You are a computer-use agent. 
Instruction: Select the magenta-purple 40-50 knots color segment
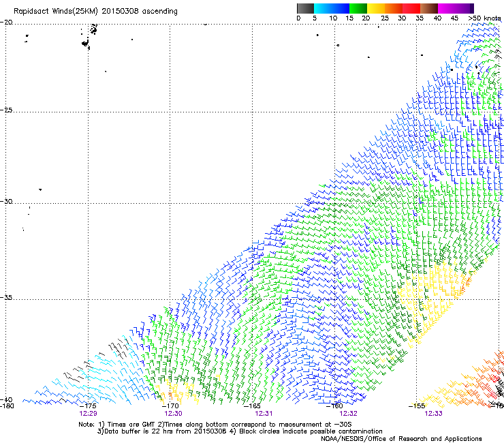pos(456,8)
